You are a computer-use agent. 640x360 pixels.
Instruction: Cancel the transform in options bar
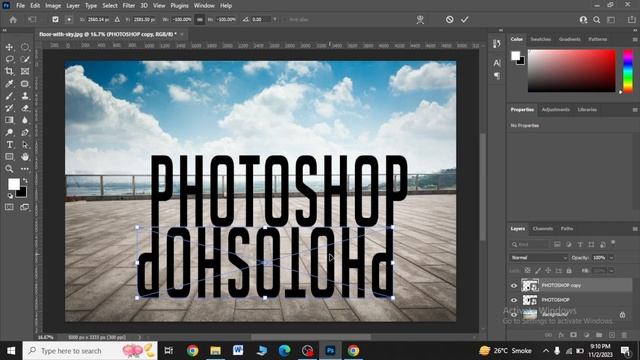(449, 20)
